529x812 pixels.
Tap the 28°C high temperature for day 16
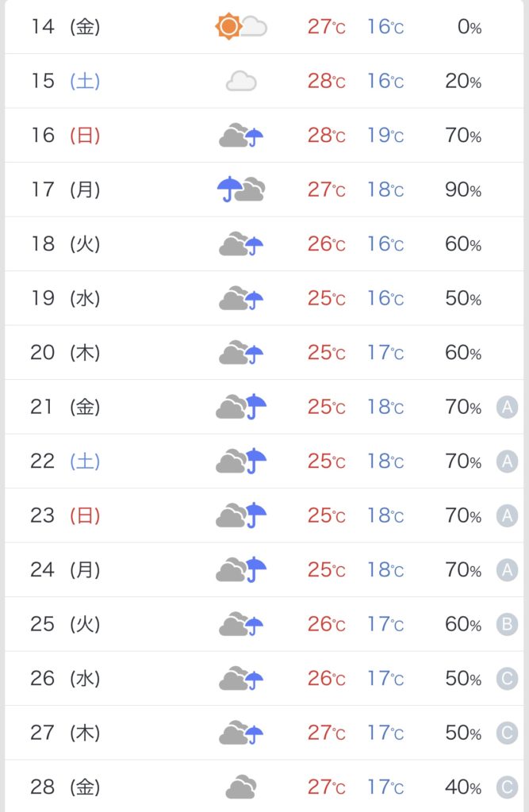(x=327, y=135)
